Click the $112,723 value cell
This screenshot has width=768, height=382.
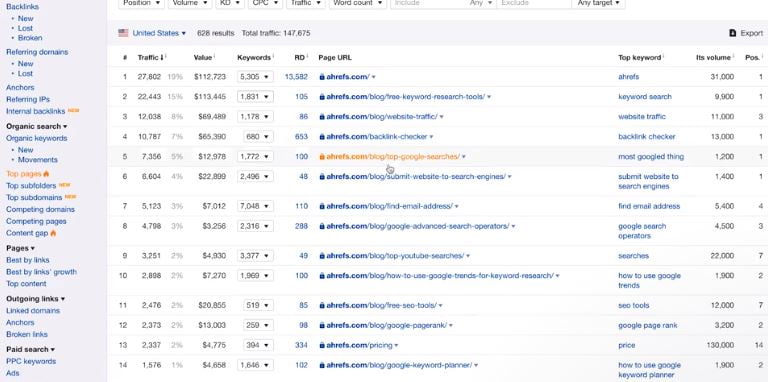210,77
